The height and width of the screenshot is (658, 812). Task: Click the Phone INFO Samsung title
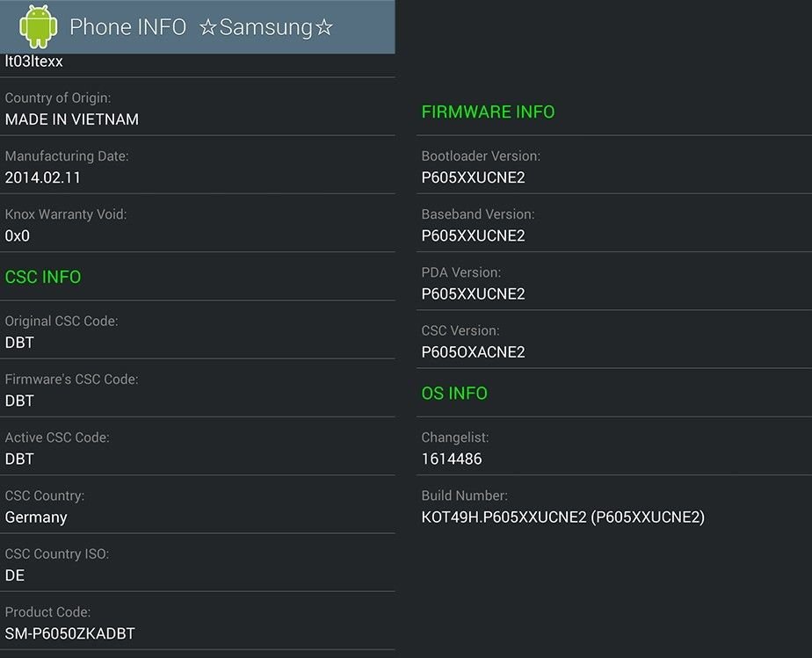point(201,27)
